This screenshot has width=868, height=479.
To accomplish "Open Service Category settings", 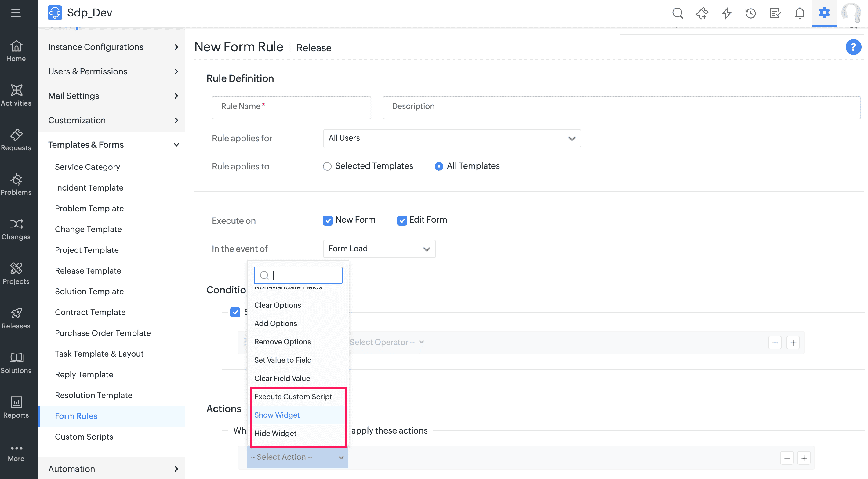I will [87, 167].
